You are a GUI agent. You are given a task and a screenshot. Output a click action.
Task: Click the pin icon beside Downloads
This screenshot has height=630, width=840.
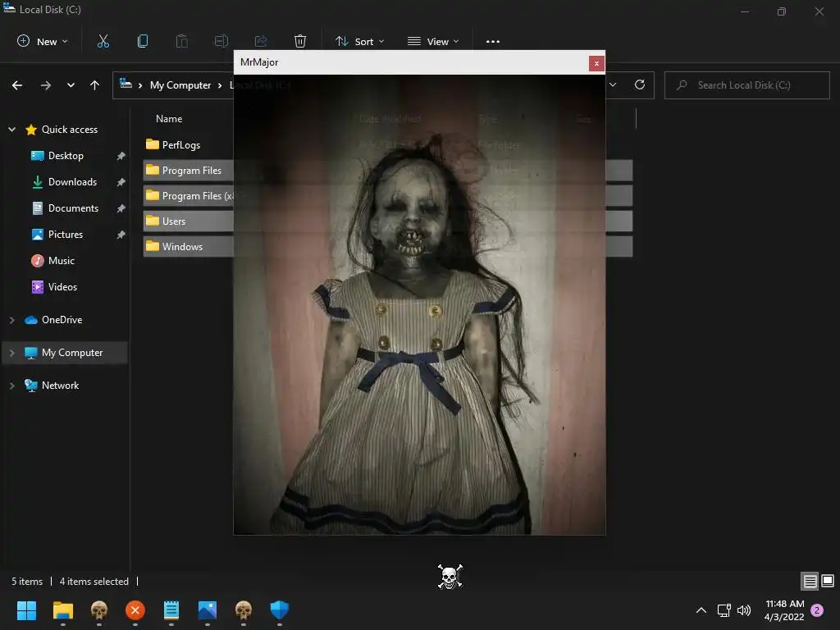tap(121, 182)
